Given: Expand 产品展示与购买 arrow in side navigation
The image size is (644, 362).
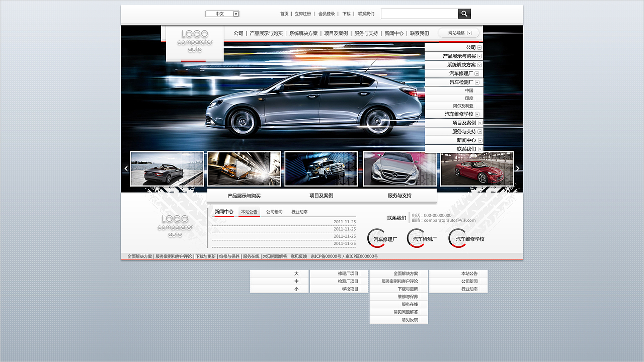Looking at the screenshot, I should click(x=479, y=56).
